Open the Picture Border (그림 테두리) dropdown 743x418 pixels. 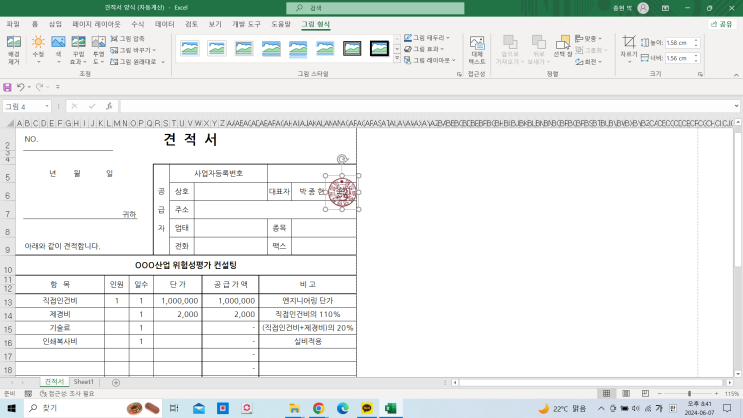[427, 37]
